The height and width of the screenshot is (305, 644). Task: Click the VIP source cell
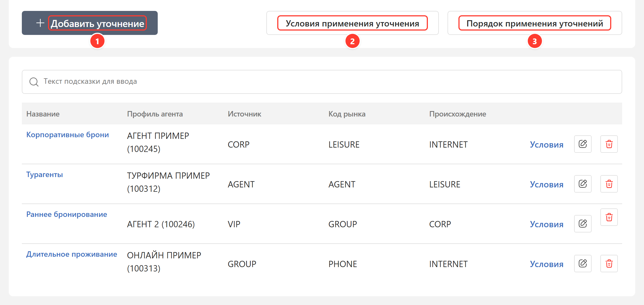[x=234, y=224]
